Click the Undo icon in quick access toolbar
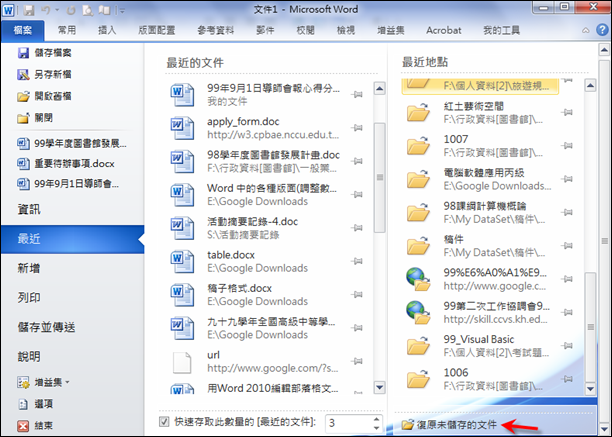This screenshot has height=437, width=612. pos(46,10)
